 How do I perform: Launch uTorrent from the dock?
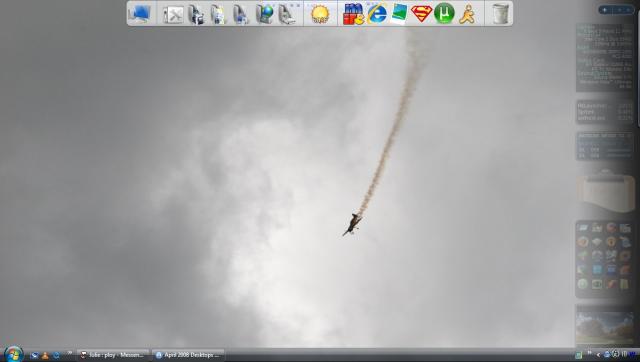[444, 13]
